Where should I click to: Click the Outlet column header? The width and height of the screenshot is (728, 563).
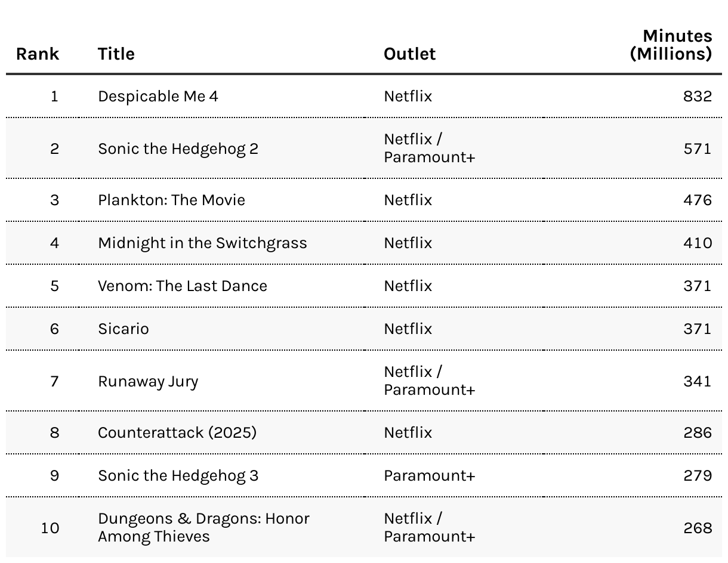click(x=409, y=54)
